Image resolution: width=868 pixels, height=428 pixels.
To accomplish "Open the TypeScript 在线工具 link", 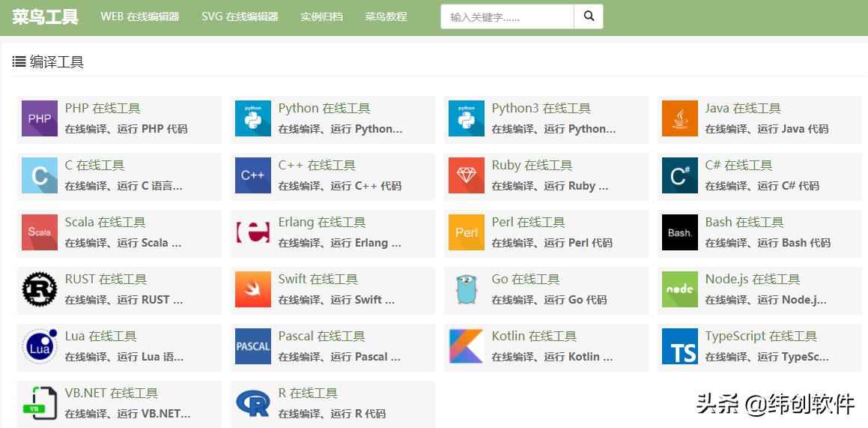I will 761,337.
